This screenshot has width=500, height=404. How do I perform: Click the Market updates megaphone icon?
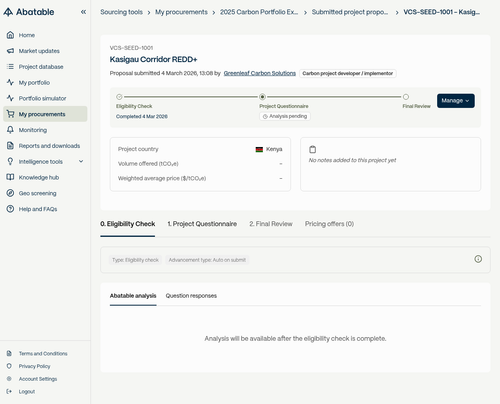pos(10,51)
